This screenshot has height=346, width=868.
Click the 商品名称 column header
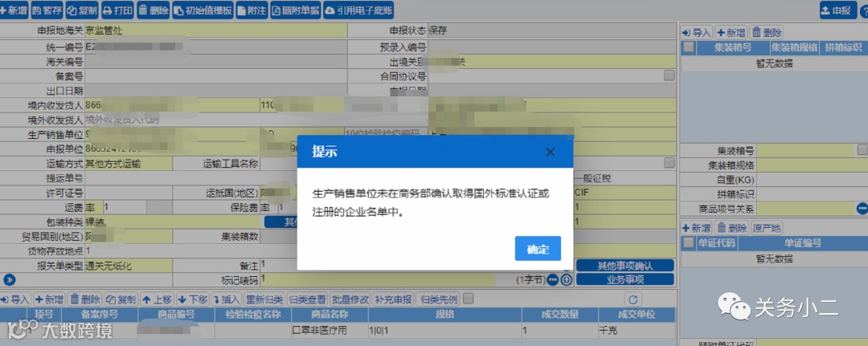[x=330, y=315]
